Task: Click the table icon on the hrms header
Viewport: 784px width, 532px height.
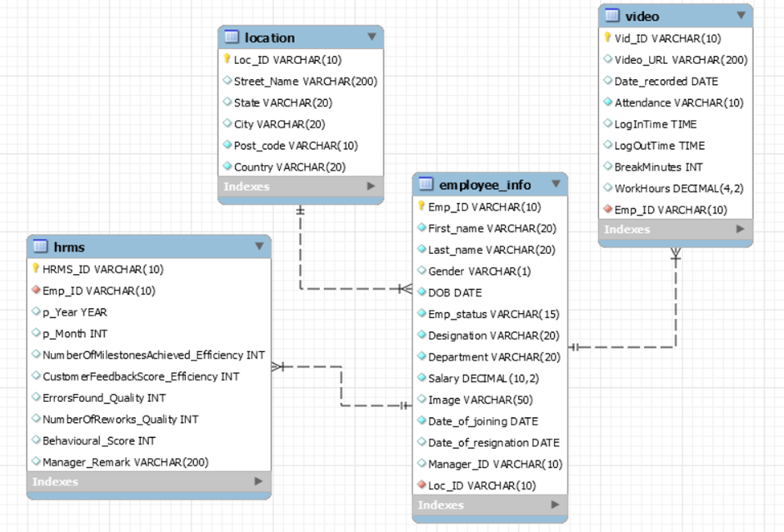Action: (x=38, y=246)
